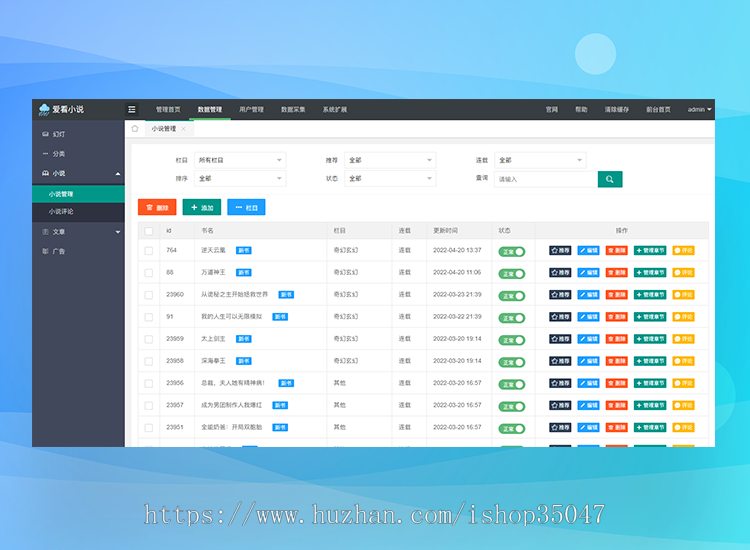Click the 爱看小说 cloud logo
Viewport: 750px width, 550px height.
[61, 110]
